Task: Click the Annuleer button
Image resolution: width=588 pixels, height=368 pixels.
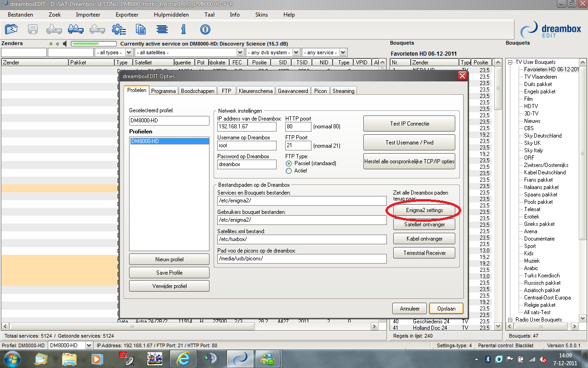Action: pos(410,309)
